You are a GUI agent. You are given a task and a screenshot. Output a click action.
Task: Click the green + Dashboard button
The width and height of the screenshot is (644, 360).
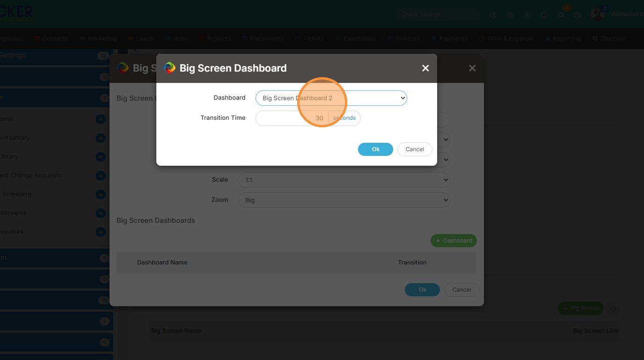tap(454, 241)
